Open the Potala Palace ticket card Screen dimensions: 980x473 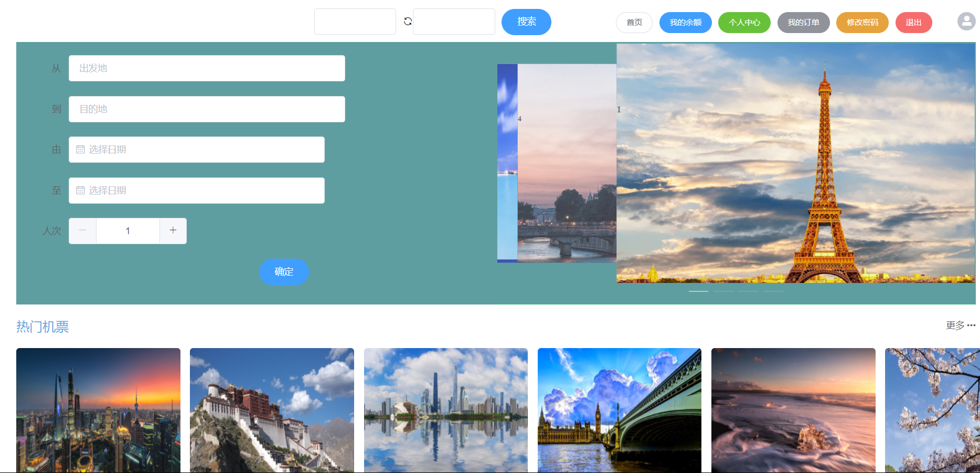272,410
